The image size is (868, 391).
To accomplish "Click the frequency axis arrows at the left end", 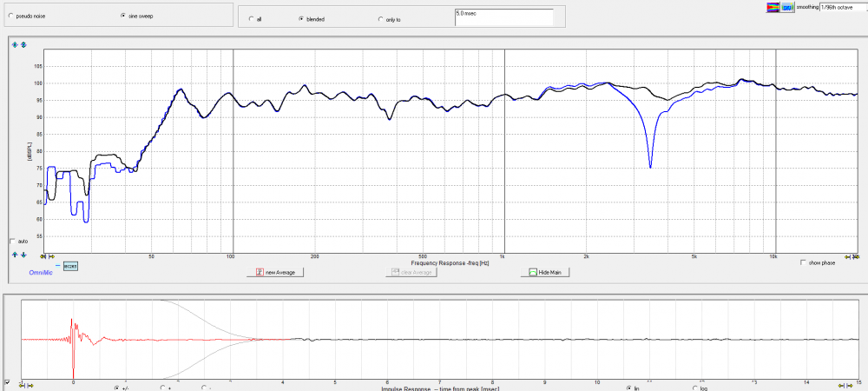I will pos(47,257).
